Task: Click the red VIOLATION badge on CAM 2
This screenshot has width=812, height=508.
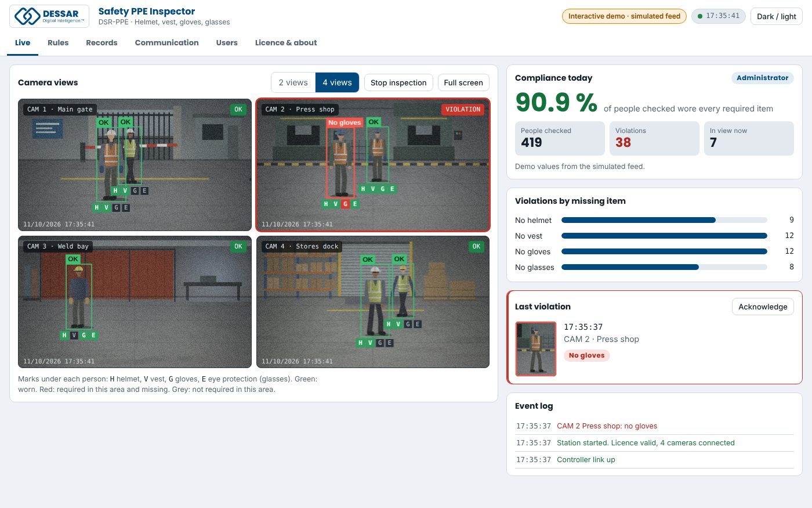Action: (463, 109)
